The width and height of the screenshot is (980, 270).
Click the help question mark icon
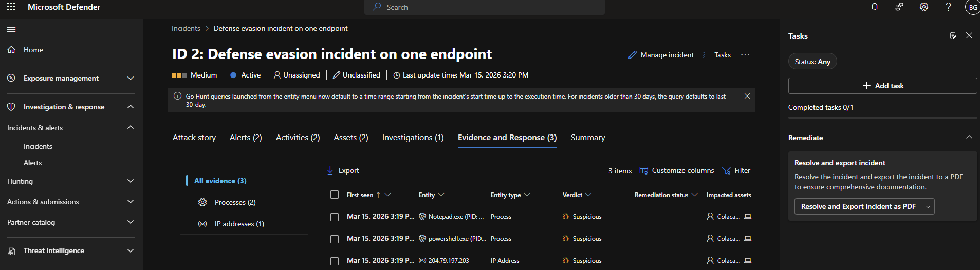pos(948,7)
